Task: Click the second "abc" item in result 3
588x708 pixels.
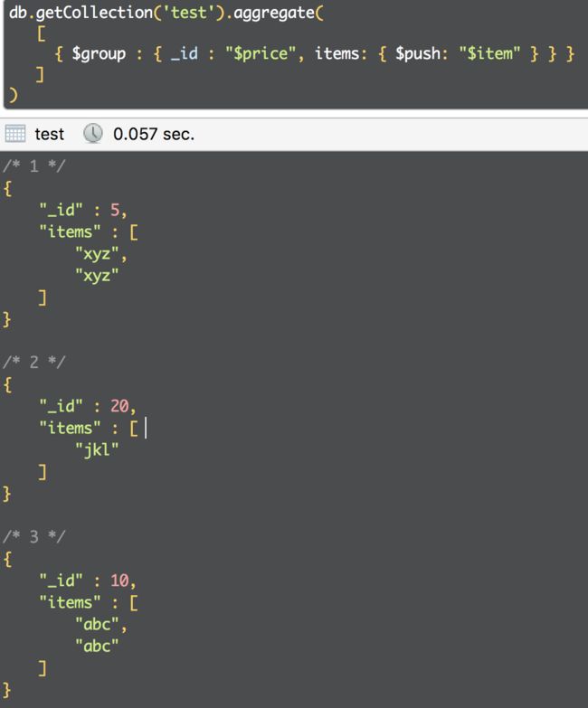Action: tap(97, 646)
